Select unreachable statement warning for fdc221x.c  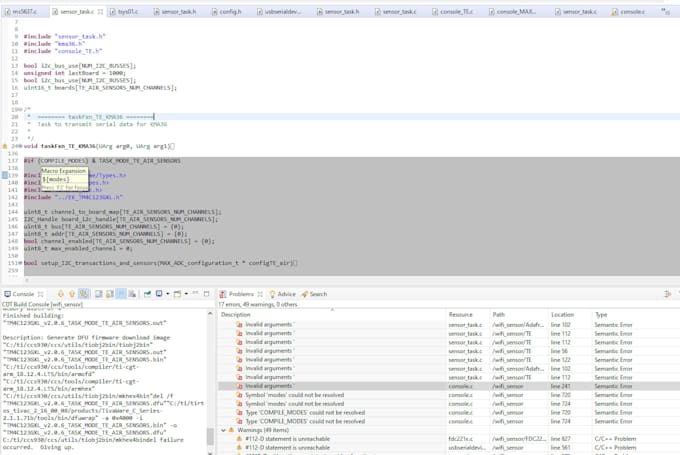pos(449,439)
